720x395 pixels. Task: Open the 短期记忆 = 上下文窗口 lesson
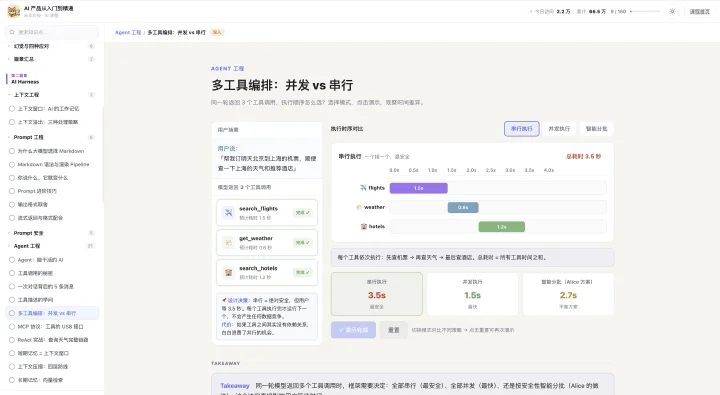point(43,353)
